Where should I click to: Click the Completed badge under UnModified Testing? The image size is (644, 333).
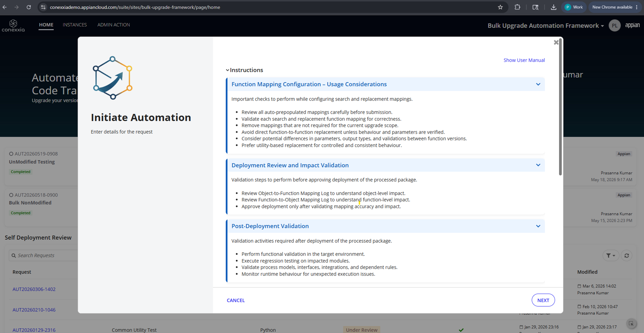pyautogui.click(x=20, y=172)
